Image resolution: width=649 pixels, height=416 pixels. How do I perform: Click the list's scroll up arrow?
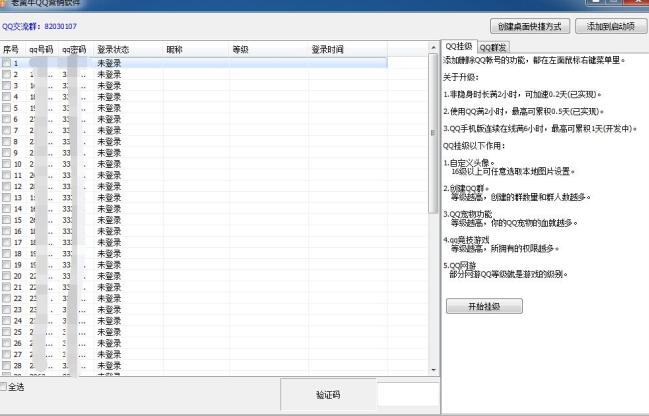(433, 47)
